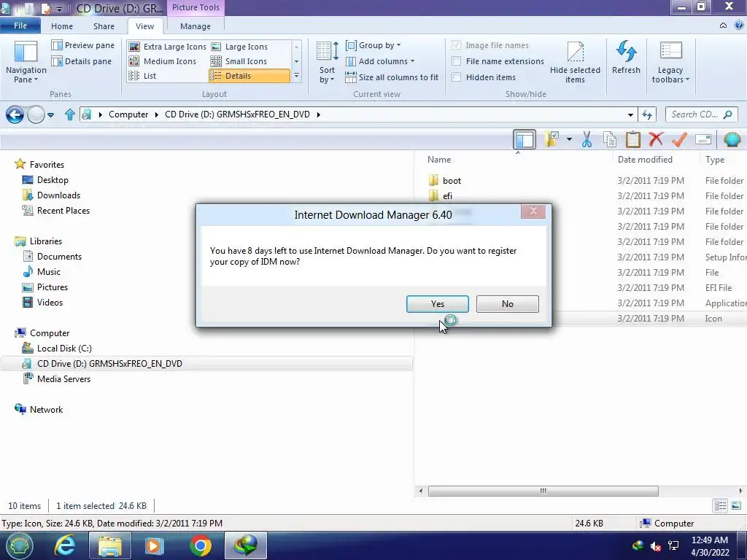This screenshot has height=560, width=747.
Task: Click the Cut scissors icon
Action: coord(587,139)
